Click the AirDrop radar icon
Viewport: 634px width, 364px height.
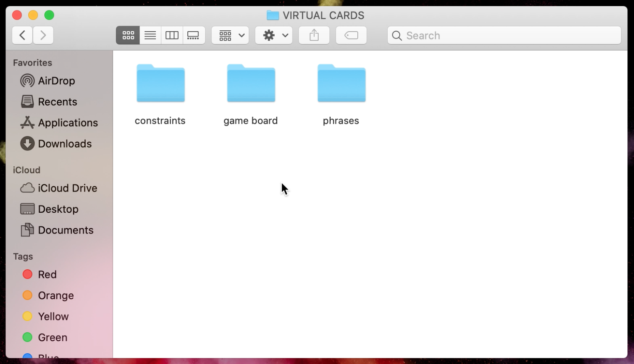tap(27, 81)
